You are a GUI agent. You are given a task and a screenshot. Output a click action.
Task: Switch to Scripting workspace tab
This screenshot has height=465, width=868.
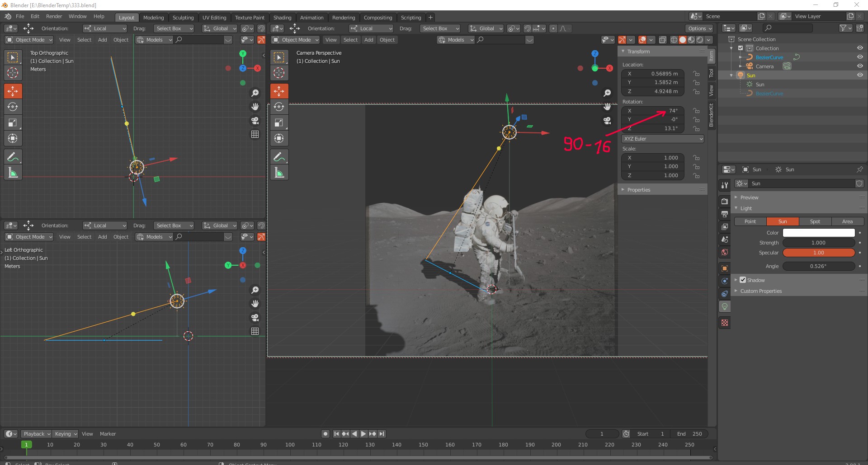coord(411,18)
